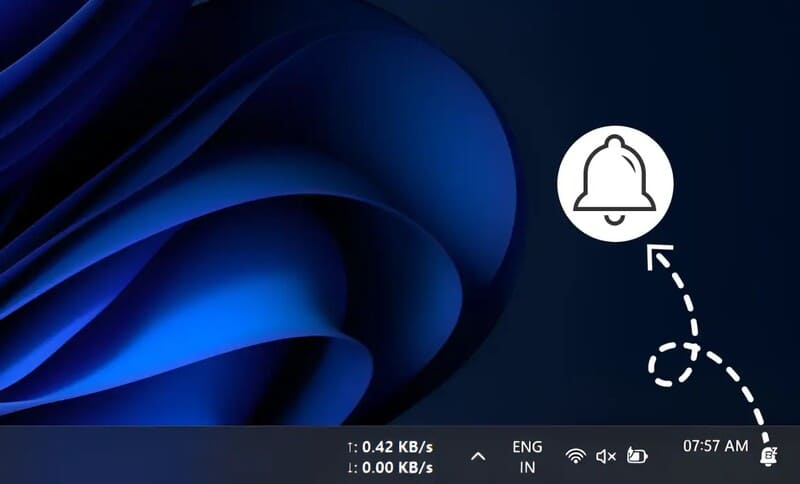Screen dimensions: 800x484
Task: Click the large bell icon in white circle
Action: [615, 183]
